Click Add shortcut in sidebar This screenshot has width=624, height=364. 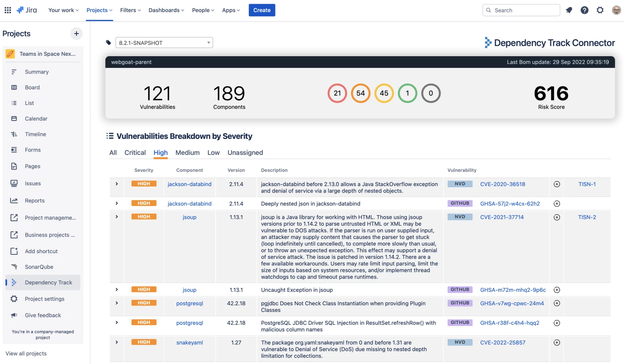pos(43,251)
